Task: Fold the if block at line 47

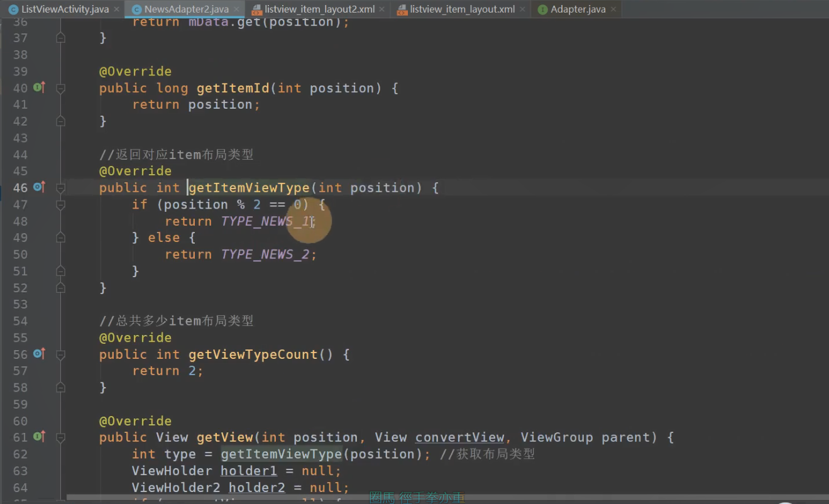Action: point(60,205)
